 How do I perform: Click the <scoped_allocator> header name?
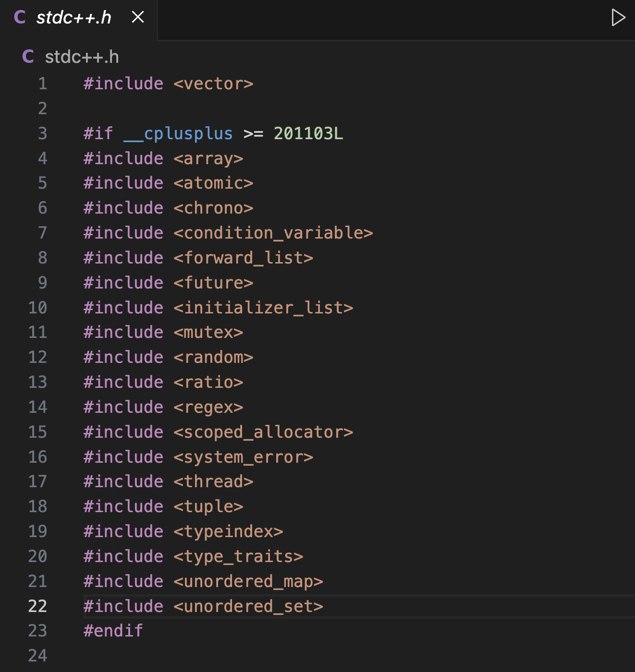(263, 432)
